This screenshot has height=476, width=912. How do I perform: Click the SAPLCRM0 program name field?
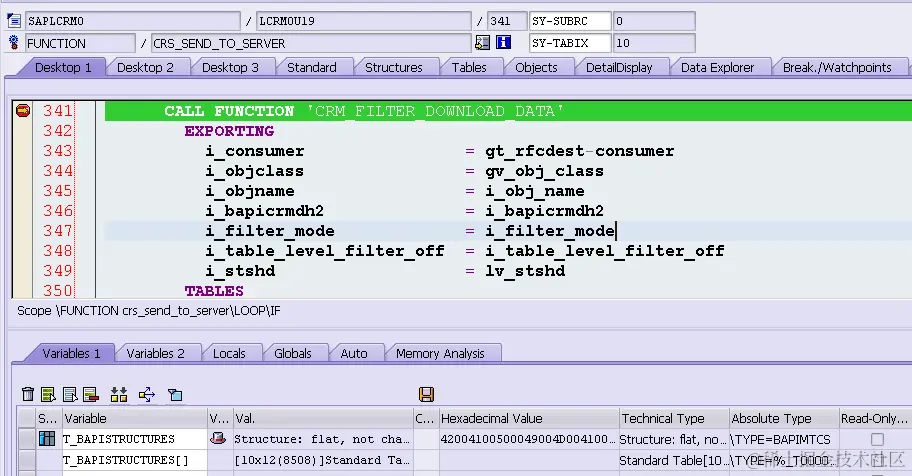tap(133, 21)
